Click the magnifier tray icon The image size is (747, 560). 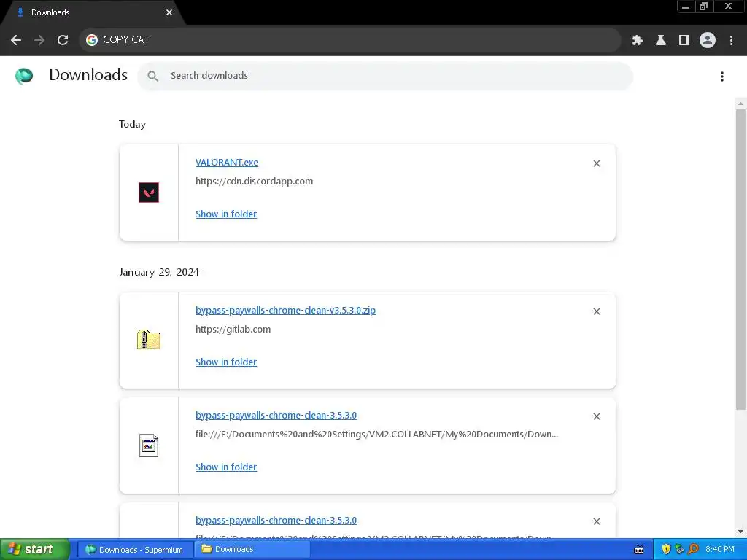pos(694,550)
